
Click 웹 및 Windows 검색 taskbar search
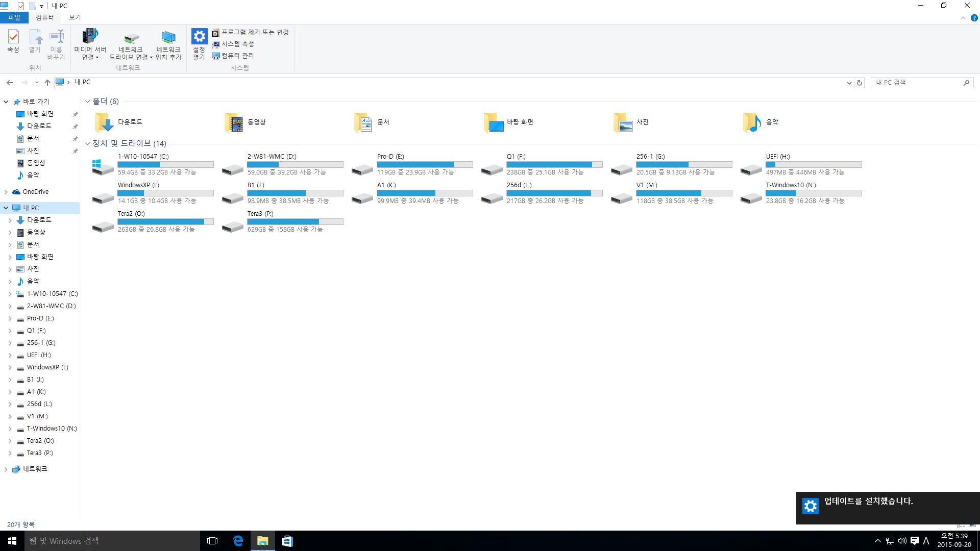pyautogui.click(x=112, y=541)
